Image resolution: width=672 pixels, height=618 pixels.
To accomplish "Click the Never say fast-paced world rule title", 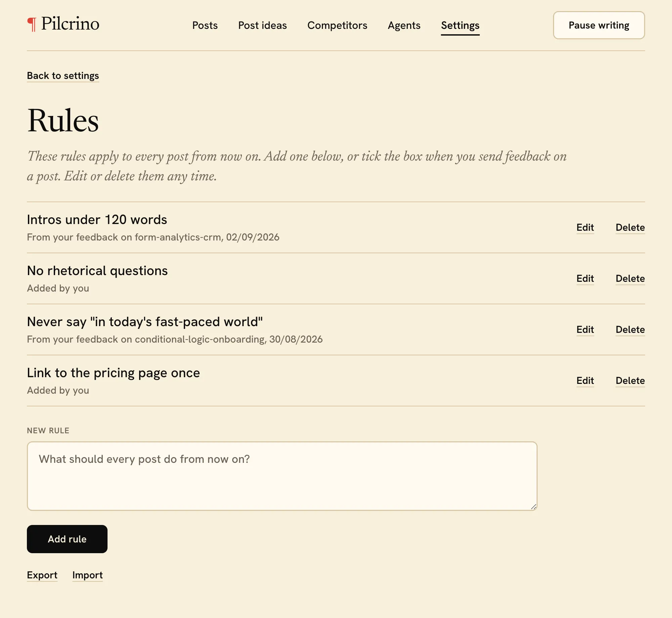I will pyautogui.click(x=145, y=322).
